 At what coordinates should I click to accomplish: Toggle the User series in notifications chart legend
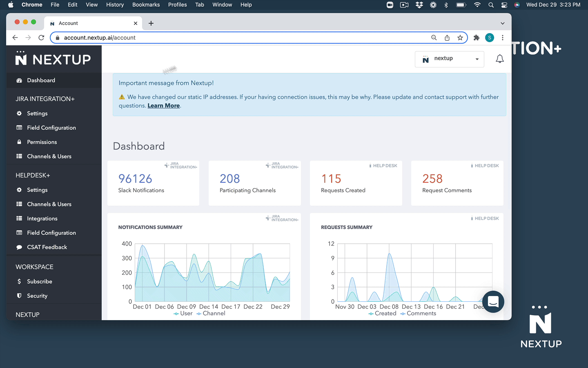[x=183, y=313]
